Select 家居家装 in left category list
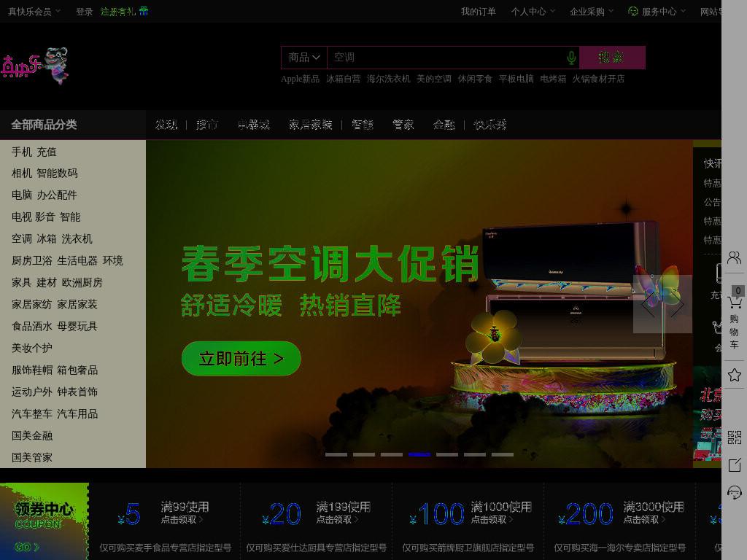Screen dimensions: 747x560 point(77,304)
